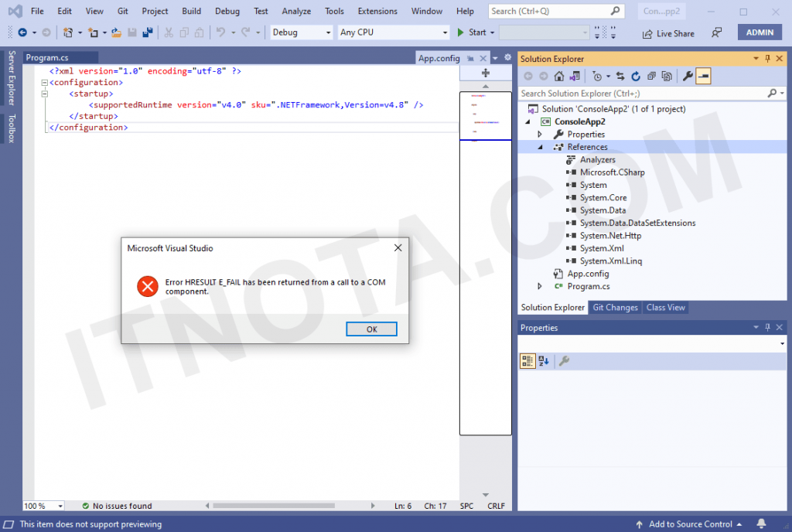Click the Live Share icon
This screenshot has width=792, height=532.
(665, 33)
